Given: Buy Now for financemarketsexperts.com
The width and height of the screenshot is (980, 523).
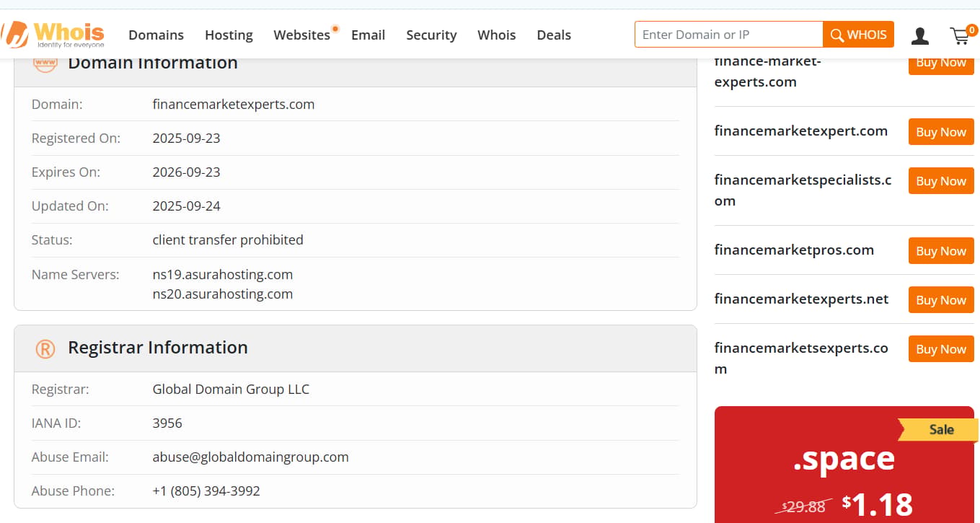Looking at the screenshot, I should point(941,349).
